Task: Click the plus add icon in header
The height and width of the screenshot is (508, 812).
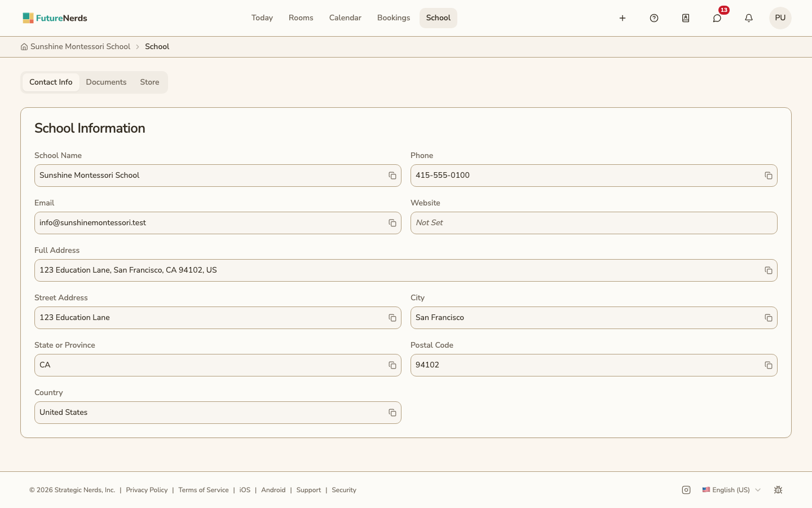Action: (x=623, y=18)
